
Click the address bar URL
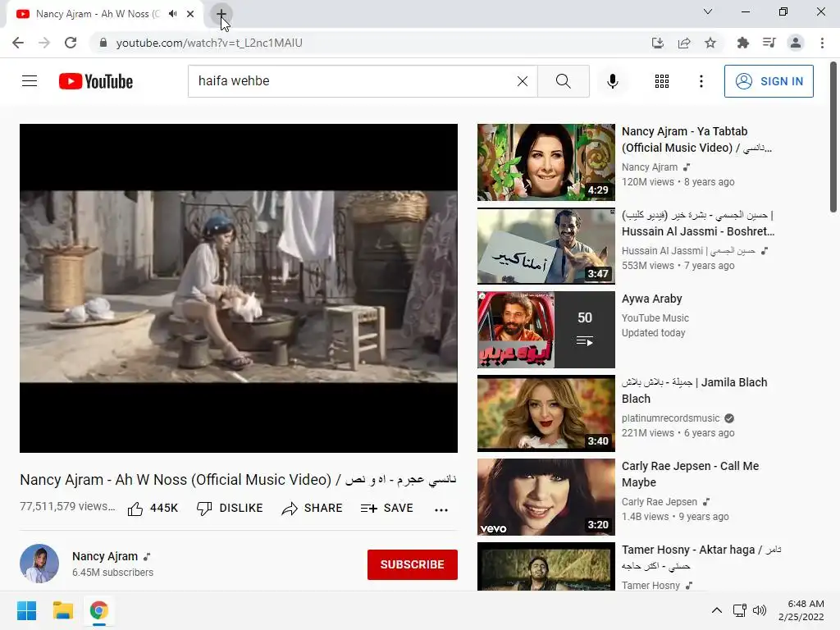pos(209,43)
